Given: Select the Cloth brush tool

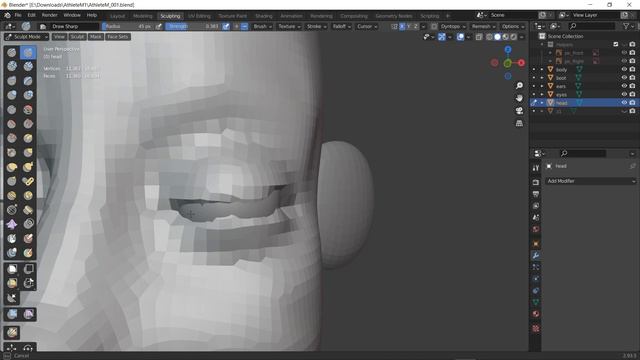Looking at the screenshot, I should click(12, 224).
